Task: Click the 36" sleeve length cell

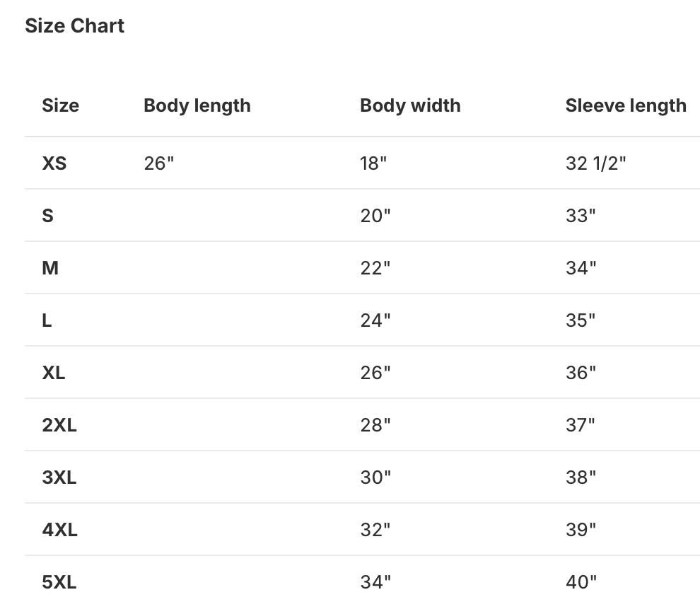Action: click(581, 373)
